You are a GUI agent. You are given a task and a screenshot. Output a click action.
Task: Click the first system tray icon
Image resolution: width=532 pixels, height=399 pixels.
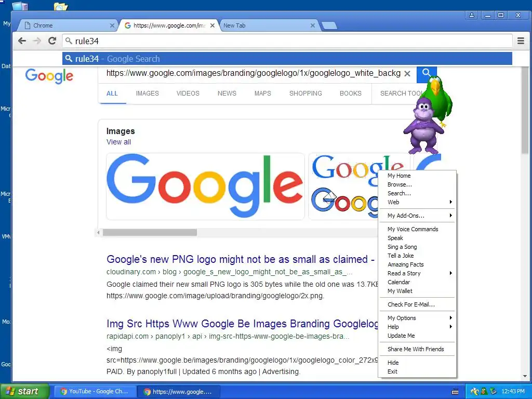tap(475, 392)
